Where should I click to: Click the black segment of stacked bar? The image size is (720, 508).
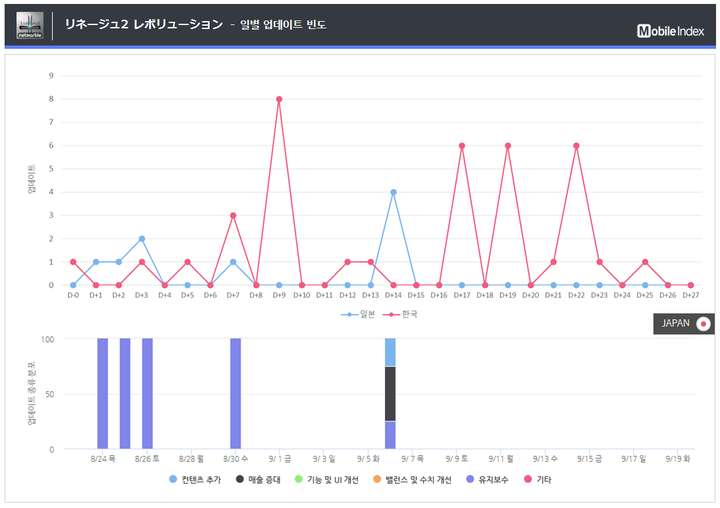[x=390, y=394]
